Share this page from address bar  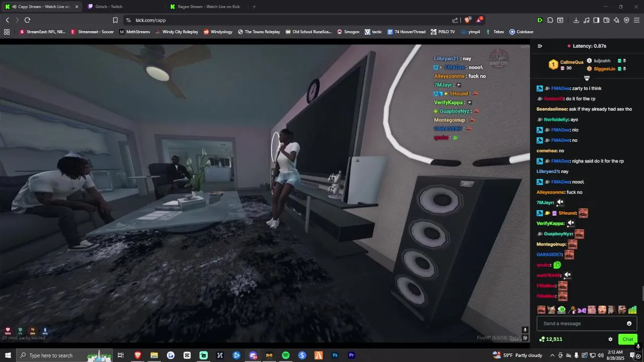pyautogui.click(x=455, y=20)
